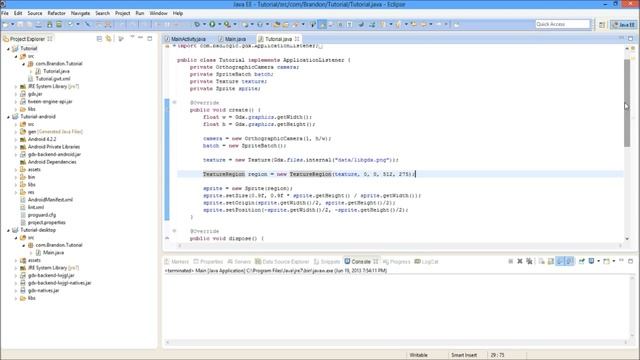Click the Quick Access search field
The height and width of the screenshot is (360, 640).
click(x=563, y=24)
